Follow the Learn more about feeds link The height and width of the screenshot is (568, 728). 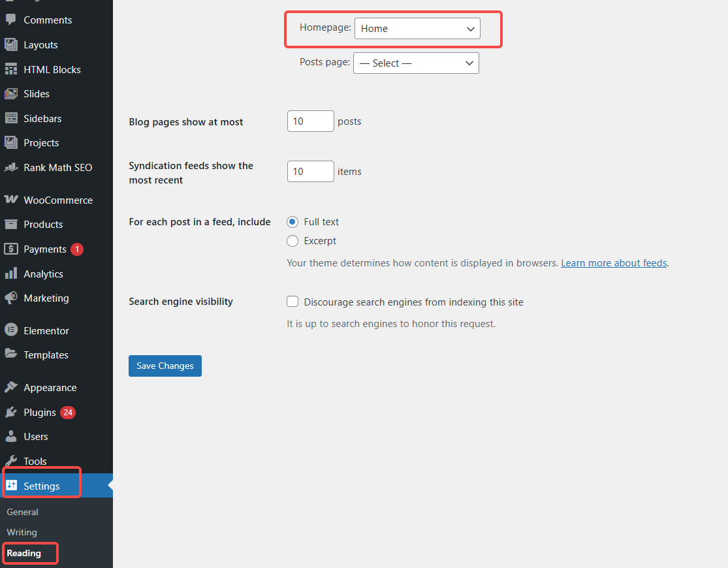coord(614,263)
